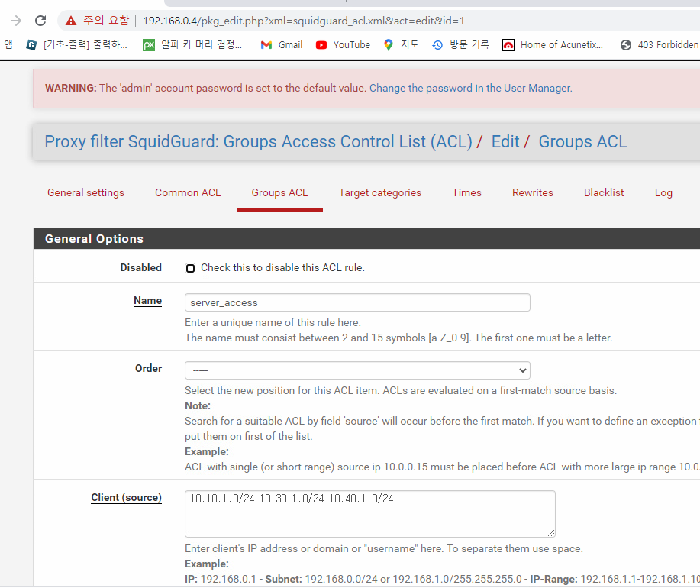Open the Home of Acunetix bookmark
The height and width of the screenshot is (588, 700).
click(x=553, y=44)
